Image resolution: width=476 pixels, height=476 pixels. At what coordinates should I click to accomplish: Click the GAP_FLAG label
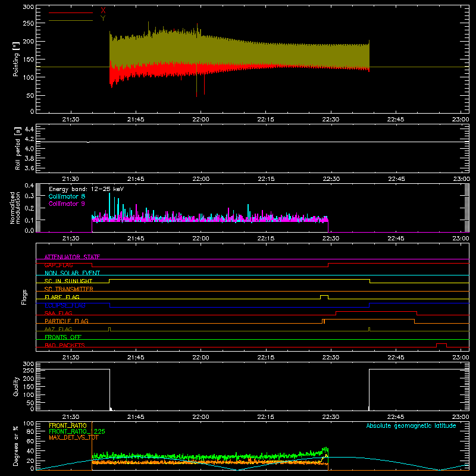point(58,265)
